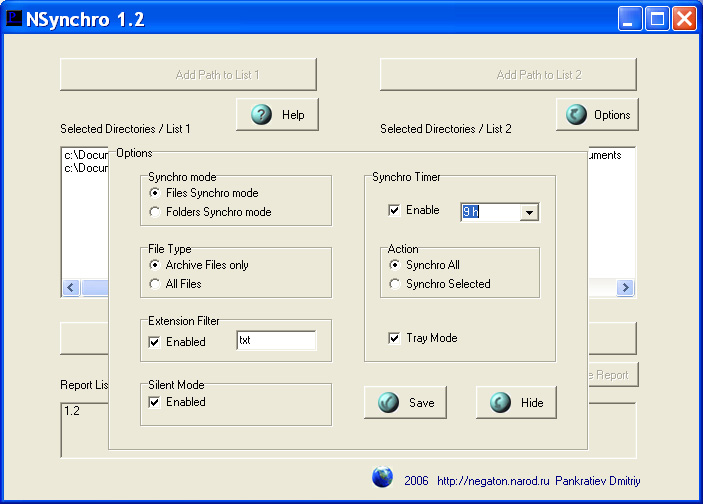Maximize the NSynchro window
Image resolution: width=703 pixels, height=504 pixels.
tap(657, 18)
